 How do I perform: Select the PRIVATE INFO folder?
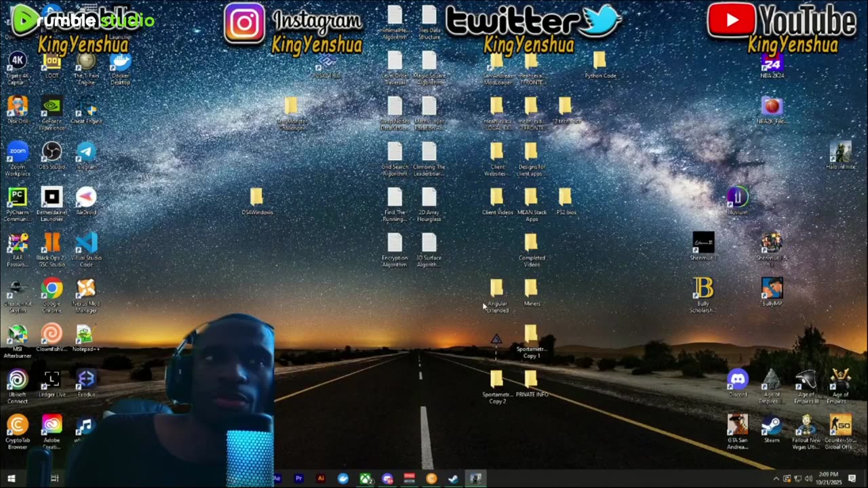531,384
